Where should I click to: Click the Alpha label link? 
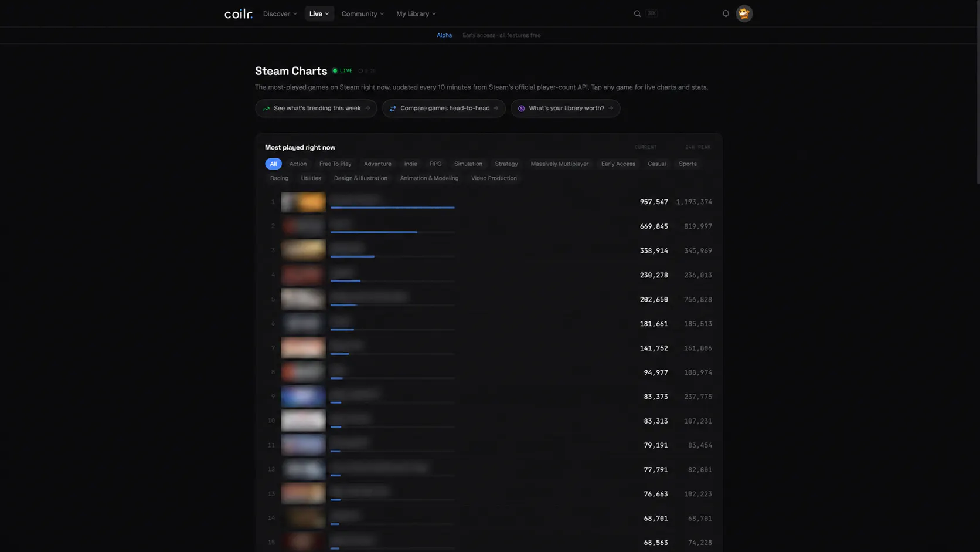[444, 35]
